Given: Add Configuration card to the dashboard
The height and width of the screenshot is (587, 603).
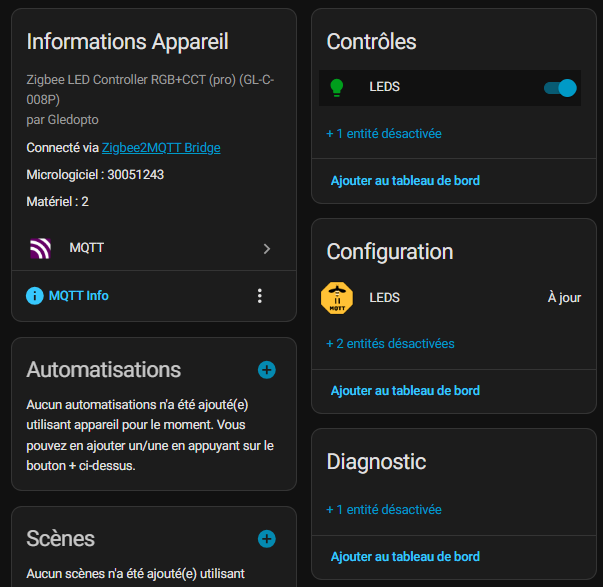Looking at the screenshot, I should tap(405, 391).
